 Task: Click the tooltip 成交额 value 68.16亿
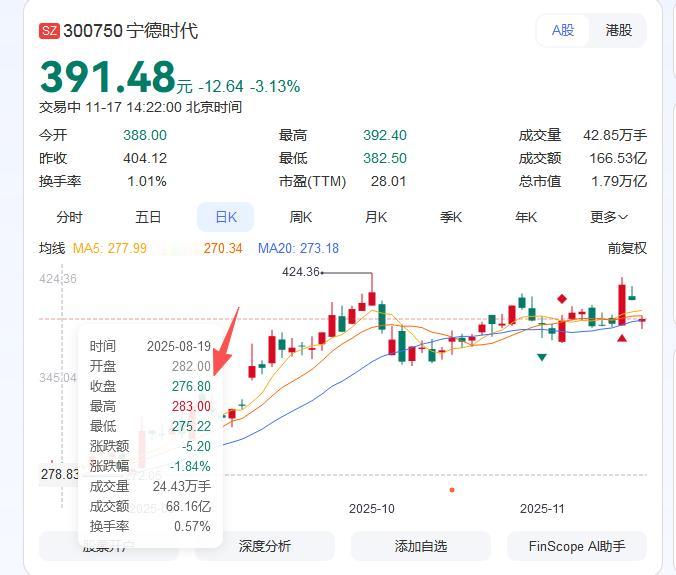tap(188, 506)
